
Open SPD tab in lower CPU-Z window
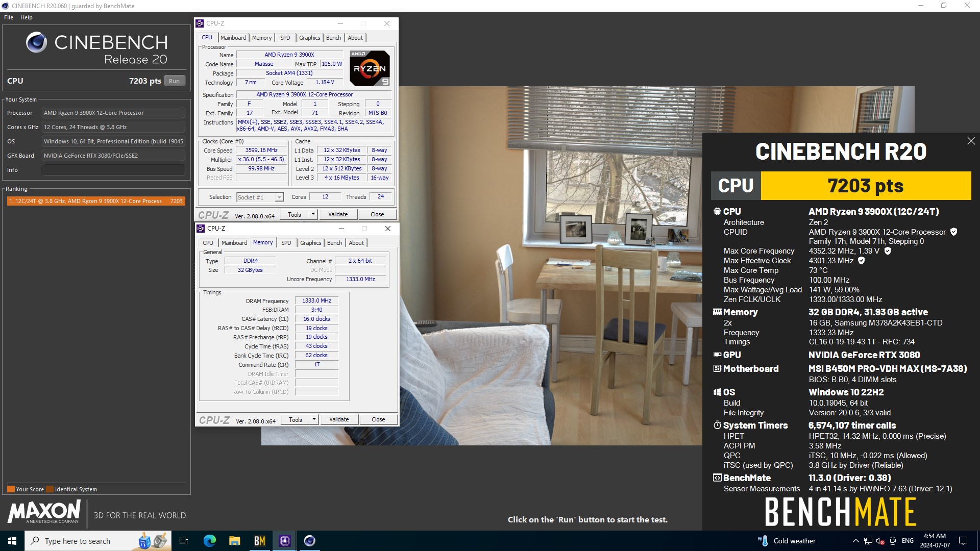point(286,243)
